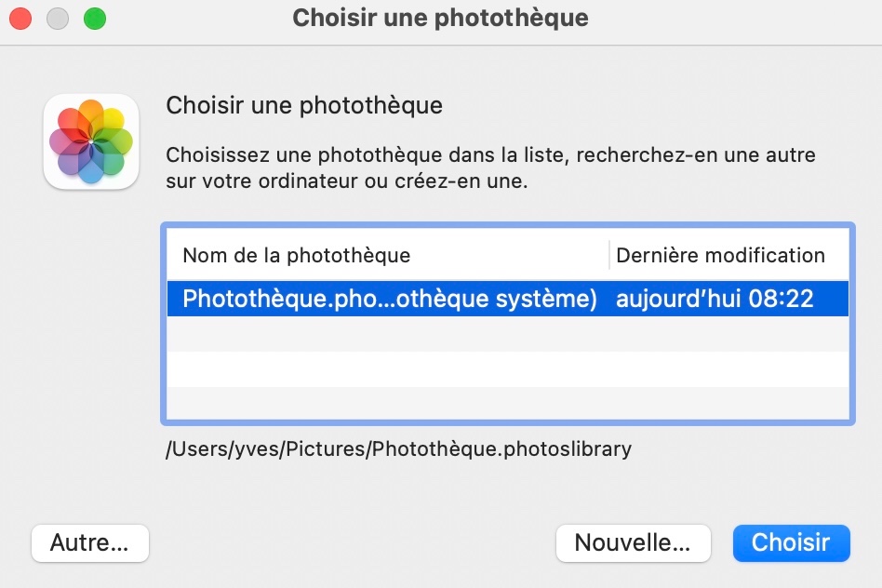Click the last empty row in the list

point(507,402)
